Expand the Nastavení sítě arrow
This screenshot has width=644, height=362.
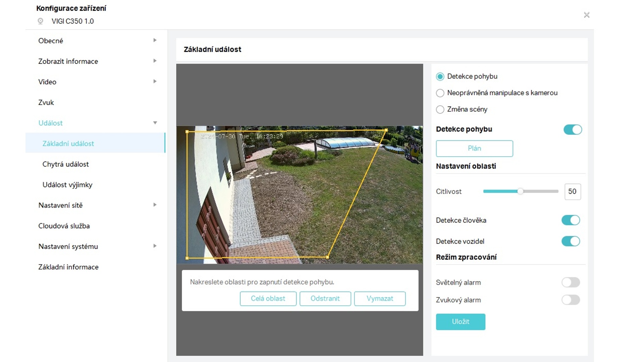click(x=155, y=205)
